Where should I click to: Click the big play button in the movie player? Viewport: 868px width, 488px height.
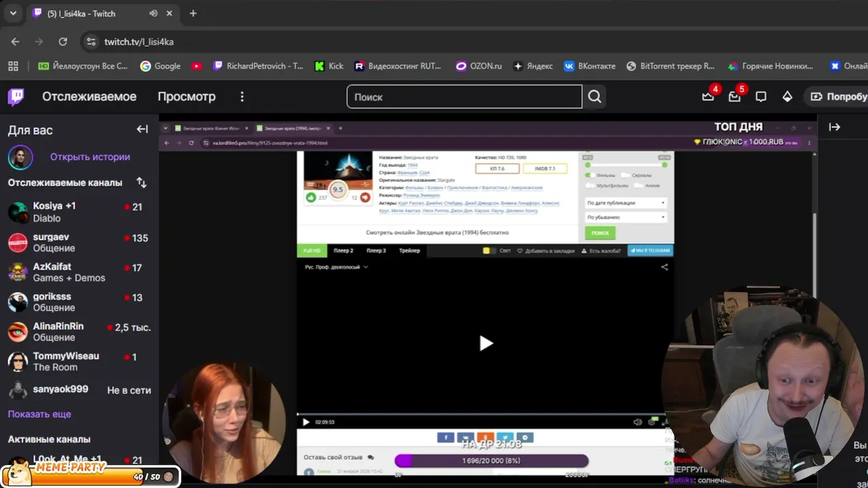click(x=486, y=343)
